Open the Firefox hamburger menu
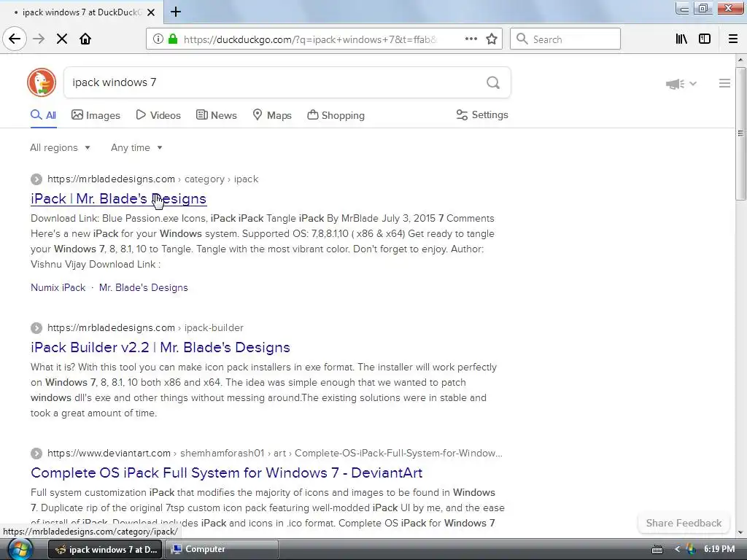 733,39
